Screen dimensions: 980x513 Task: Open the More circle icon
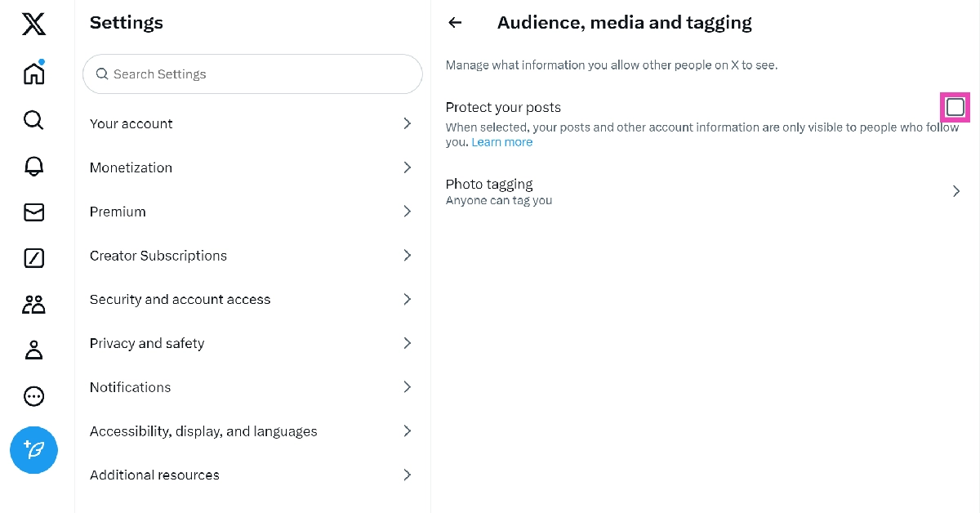(x=33, y=396)
